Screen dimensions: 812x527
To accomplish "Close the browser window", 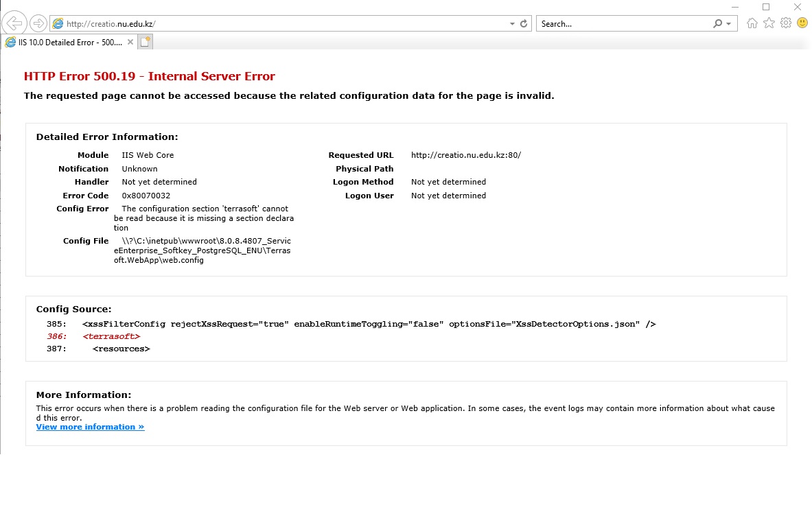I will [x=798, y=7].
